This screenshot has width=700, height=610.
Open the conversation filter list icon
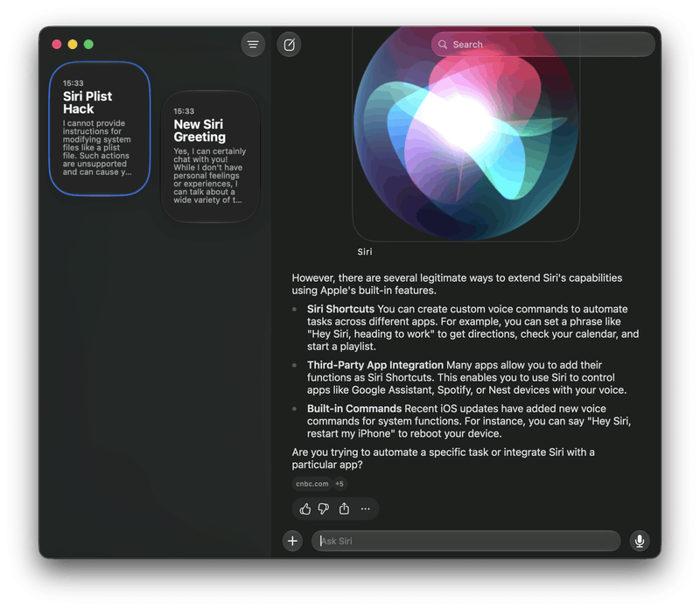pos(253,45)
